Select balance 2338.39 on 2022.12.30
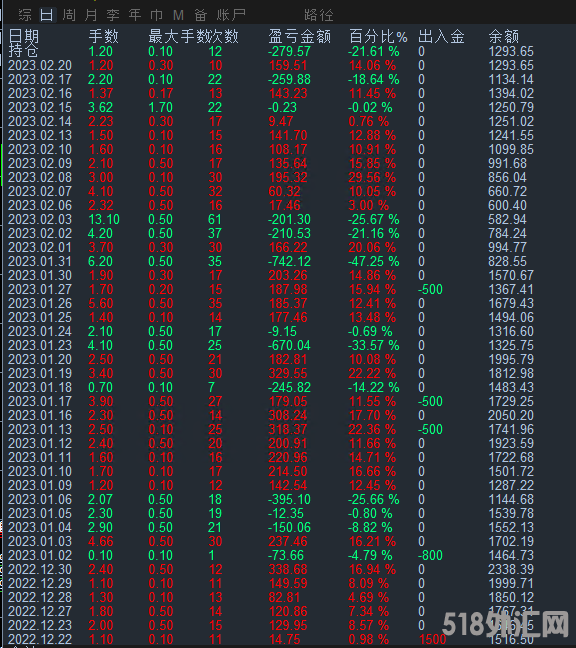The width and height of the screenshot is (576, 648). [511, 569]
